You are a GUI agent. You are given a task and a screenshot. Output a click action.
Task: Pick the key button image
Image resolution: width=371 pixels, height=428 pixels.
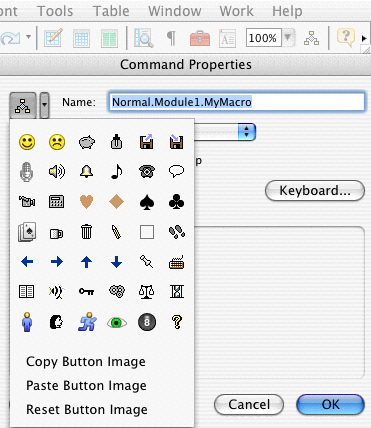pyautogui.click(x=86, y=292)
